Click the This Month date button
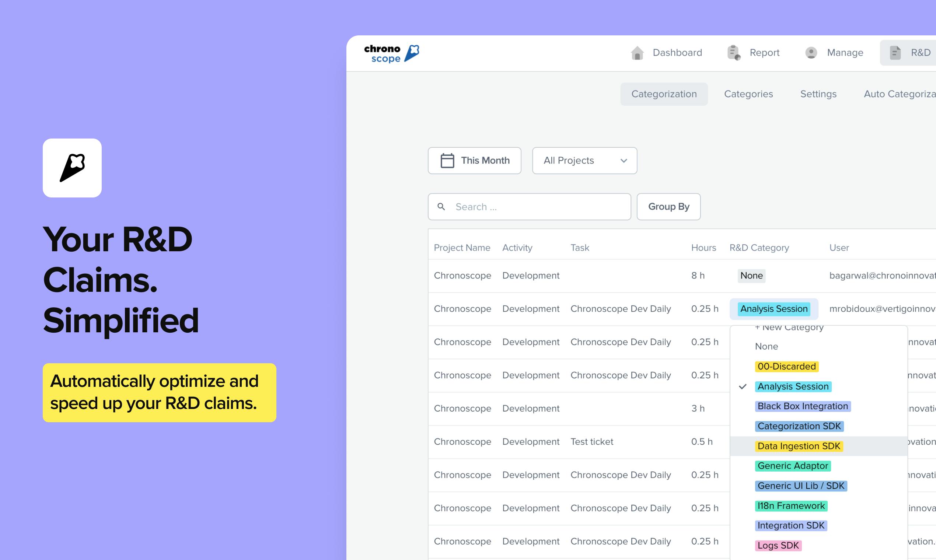The height and width of the screenshot is (560, 936). click(474, 161)
